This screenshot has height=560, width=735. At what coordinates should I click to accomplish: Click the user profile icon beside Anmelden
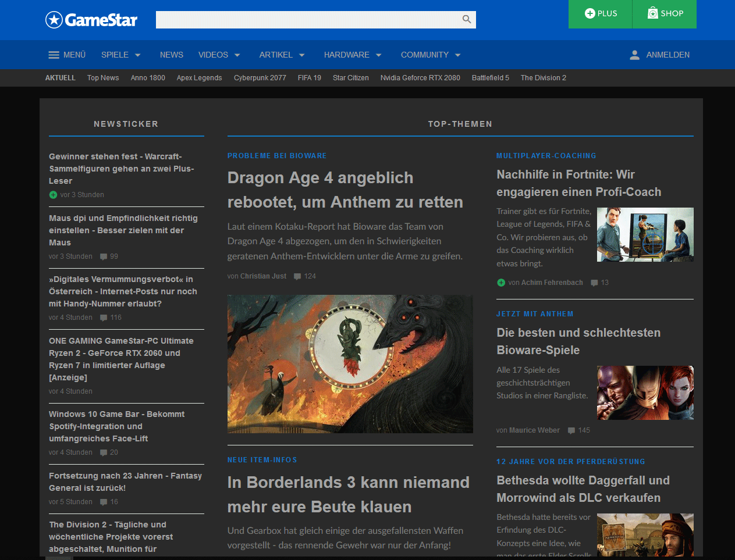pos(635,55)
